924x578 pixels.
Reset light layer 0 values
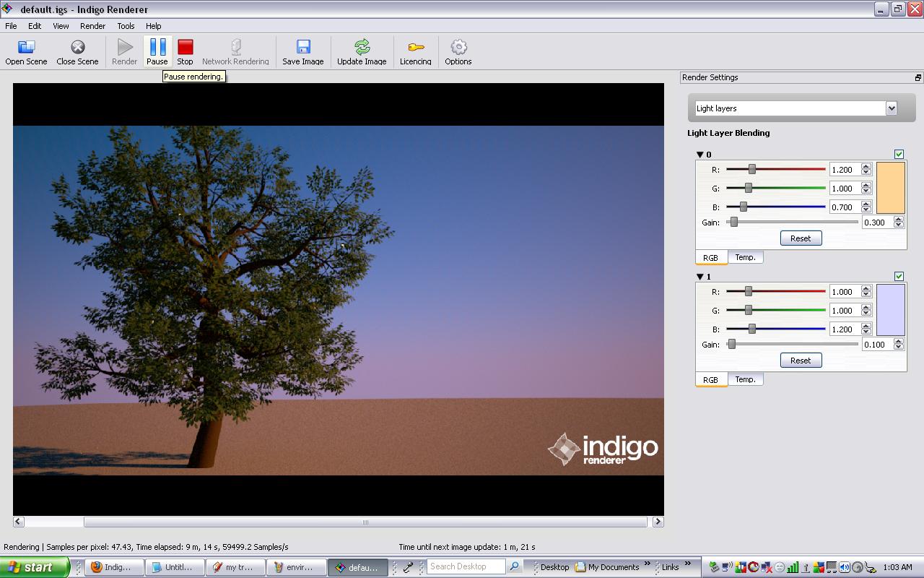(801, 238)
